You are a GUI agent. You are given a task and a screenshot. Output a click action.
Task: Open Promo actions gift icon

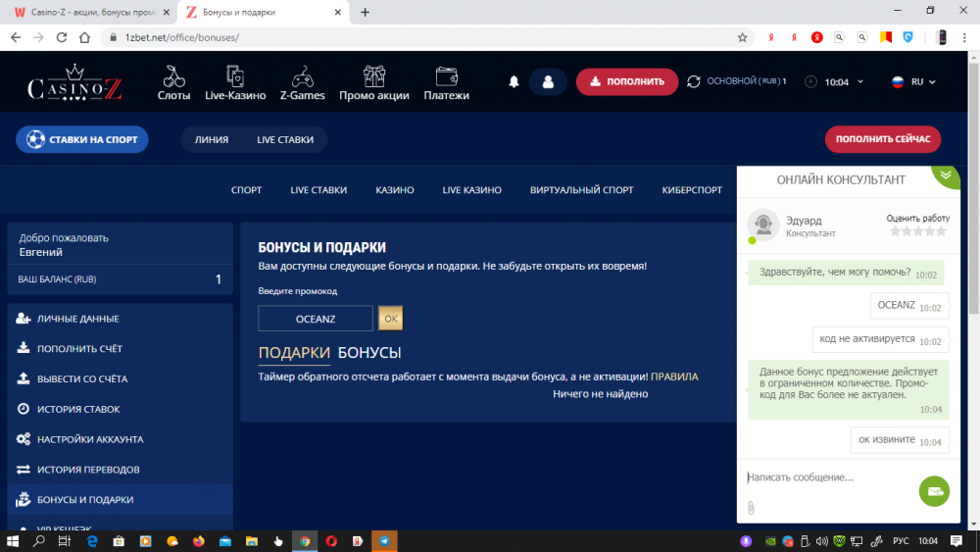pyautogui.click(x=373, y=76)
